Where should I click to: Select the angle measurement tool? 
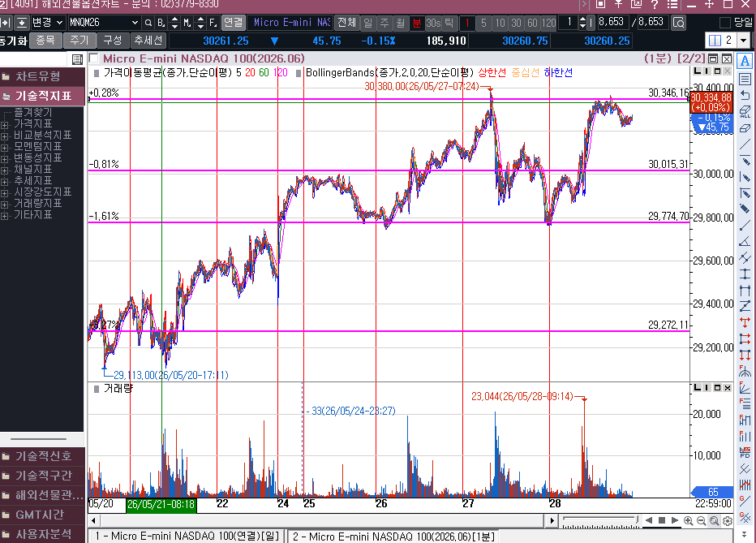pos(745,241)
